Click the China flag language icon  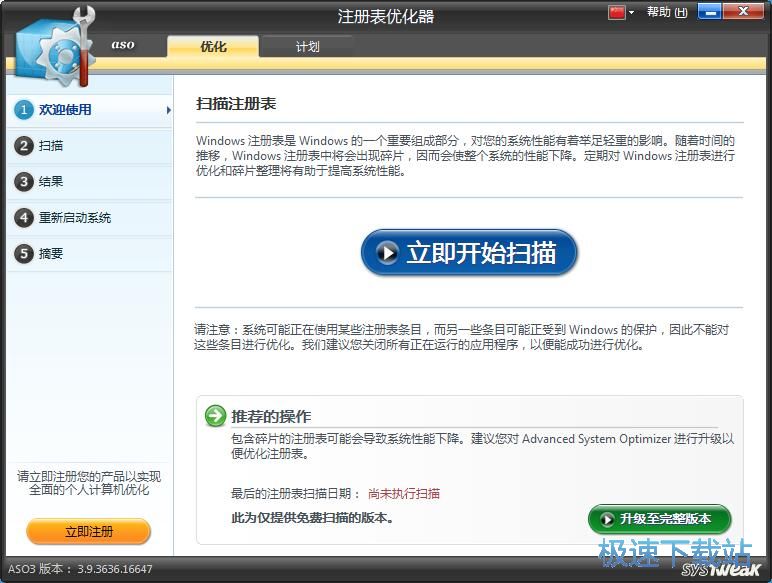point(616,12)
